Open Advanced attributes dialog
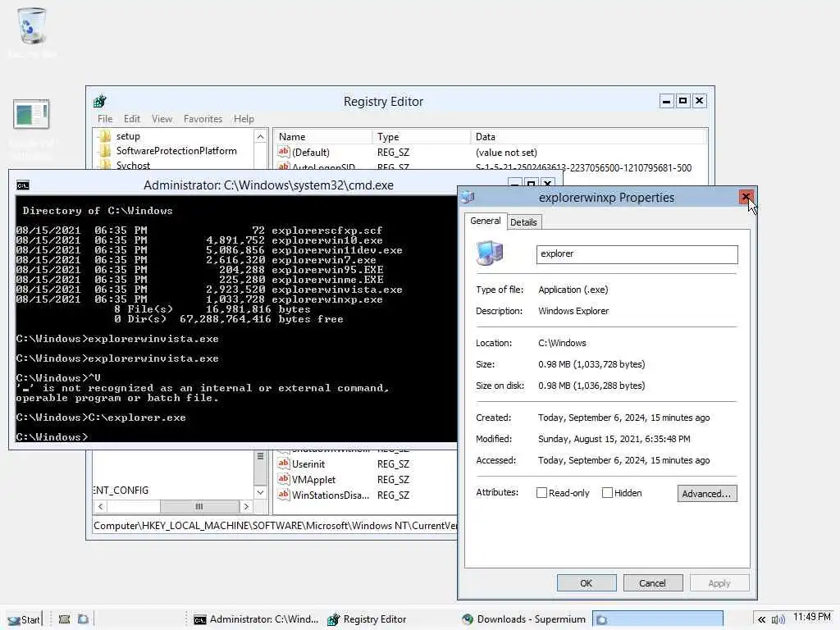Viewport: 840px width, 630px height. click(x=706, y=493)
